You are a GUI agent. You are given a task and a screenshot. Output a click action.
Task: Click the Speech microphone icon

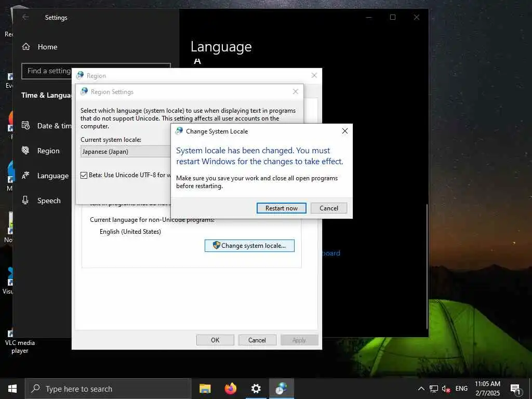coord(25,200)
